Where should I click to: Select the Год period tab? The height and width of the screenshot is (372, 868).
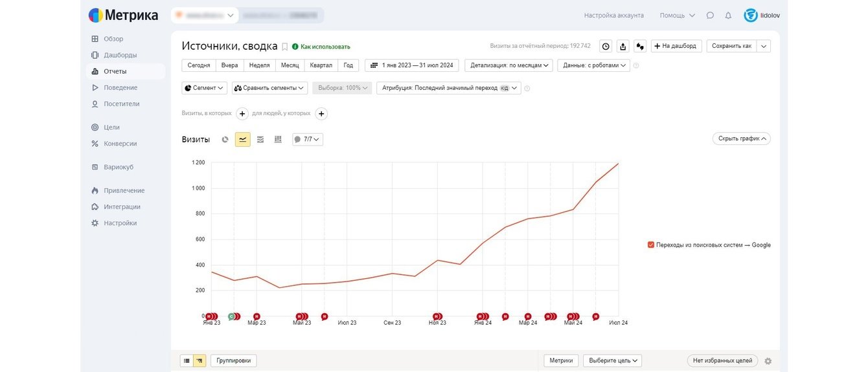coord(348,65)
